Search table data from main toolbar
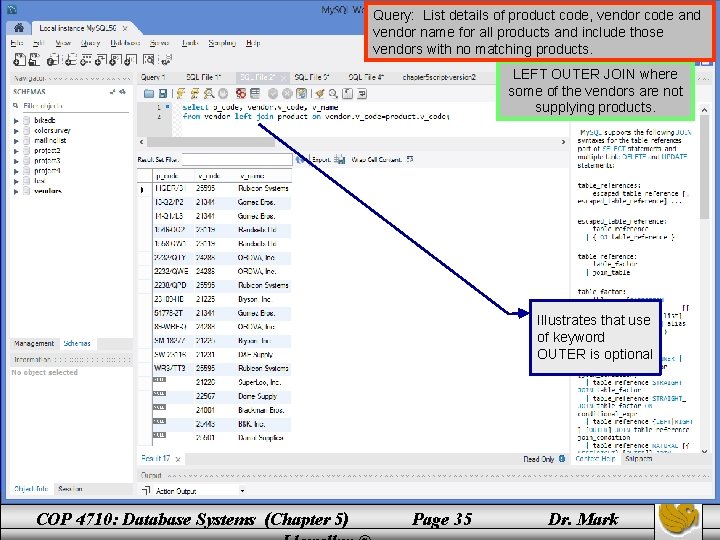The width and height of the screenshot is (720, 540). pos(148,59)
